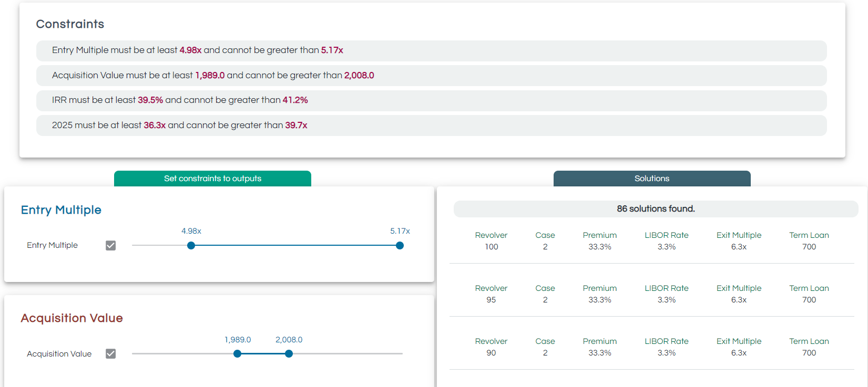Select the Acquisition Value constraint row

pos(431,76)
